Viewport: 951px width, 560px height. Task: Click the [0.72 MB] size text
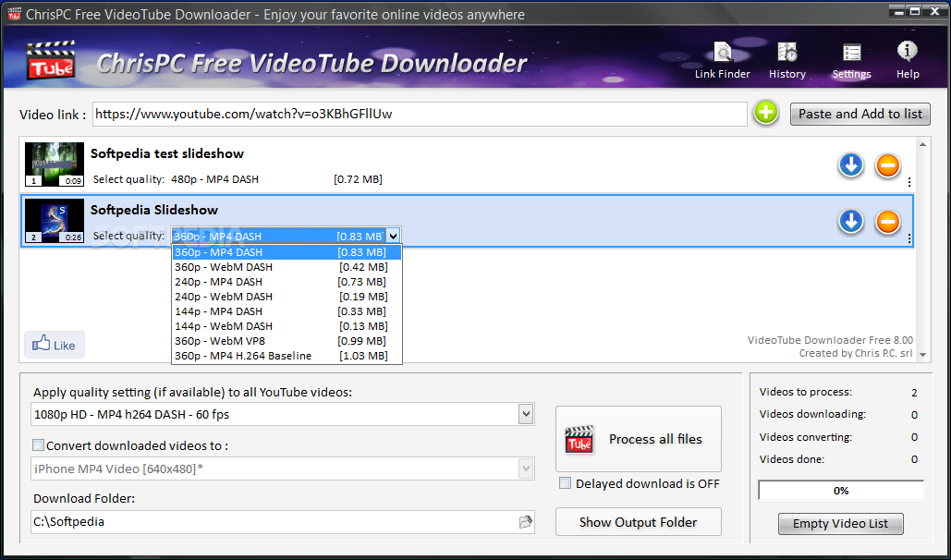[358, 179]
